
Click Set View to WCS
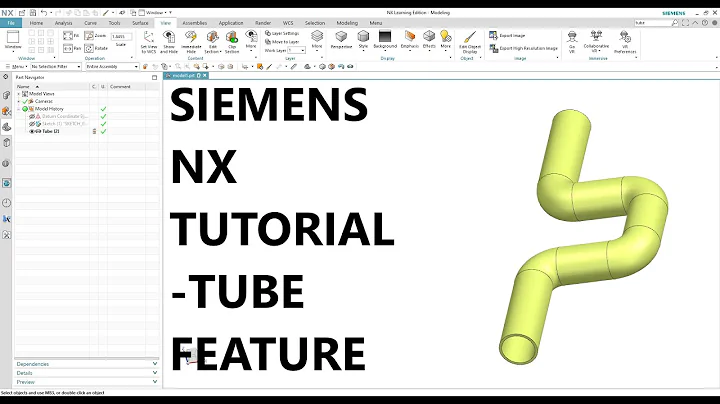(x=148, y=42)
